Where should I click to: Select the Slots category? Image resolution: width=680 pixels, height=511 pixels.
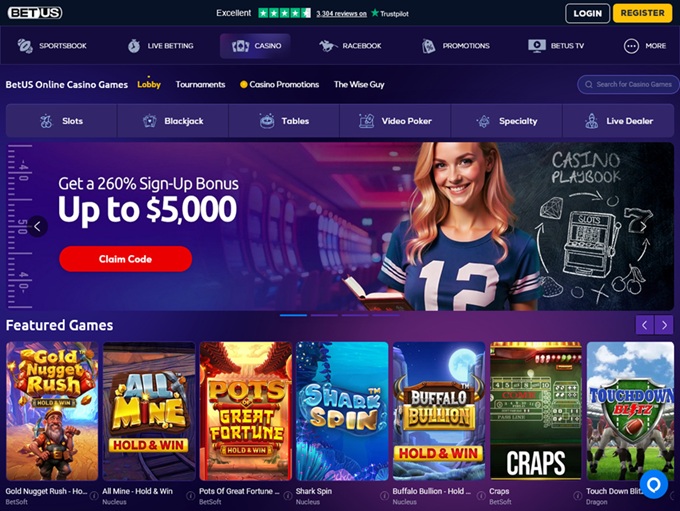(x=61, y=121)
